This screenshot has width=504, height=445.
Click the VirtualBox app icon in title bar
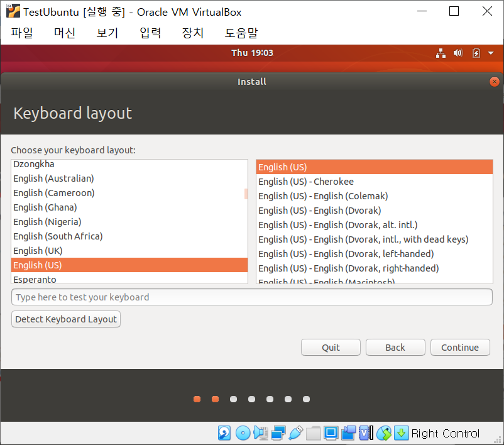[13, 11]
